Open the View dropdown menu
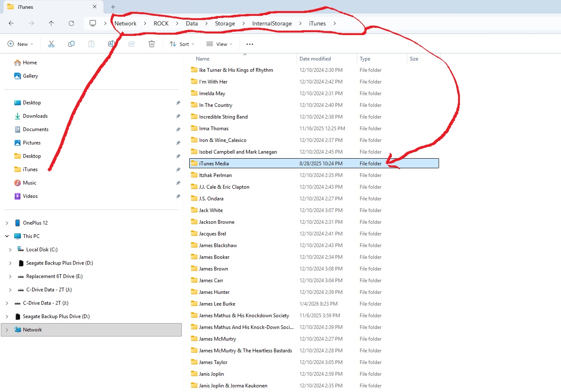The image size is (561, 392). point(219,44)
